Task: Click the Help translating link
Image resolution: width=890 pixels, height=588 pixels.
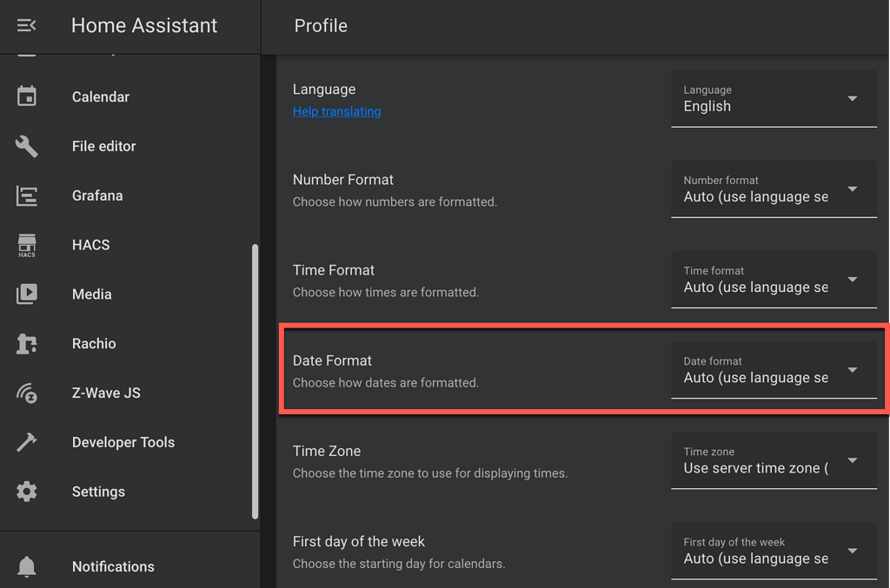Action: coord(336,111)
